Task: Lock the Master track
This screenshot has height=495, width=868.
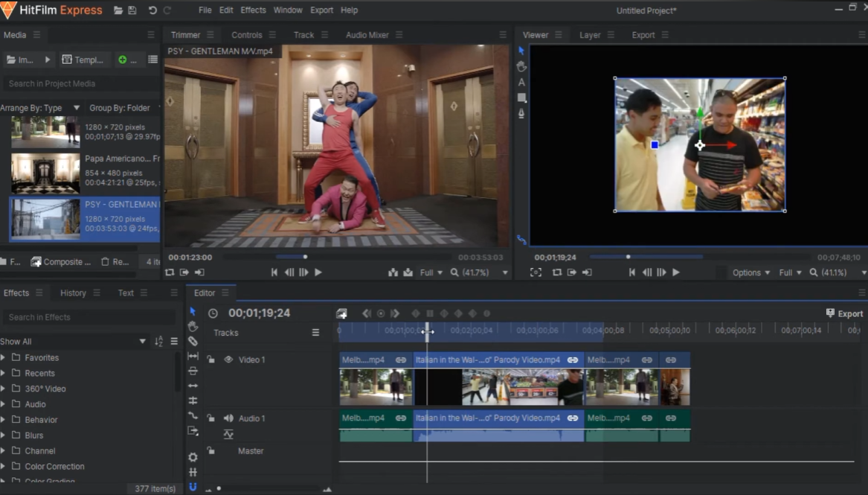Action: [211, 450]
